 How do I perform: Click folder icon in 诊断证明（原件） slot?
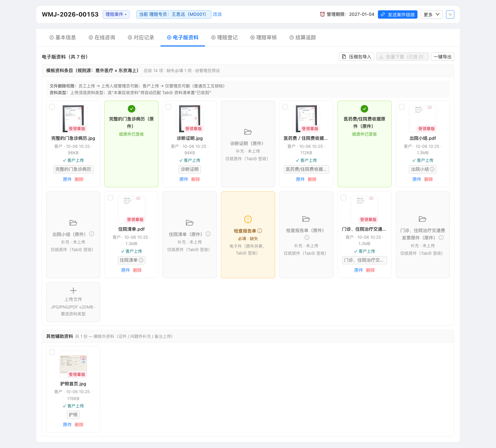tap(248, 132)
